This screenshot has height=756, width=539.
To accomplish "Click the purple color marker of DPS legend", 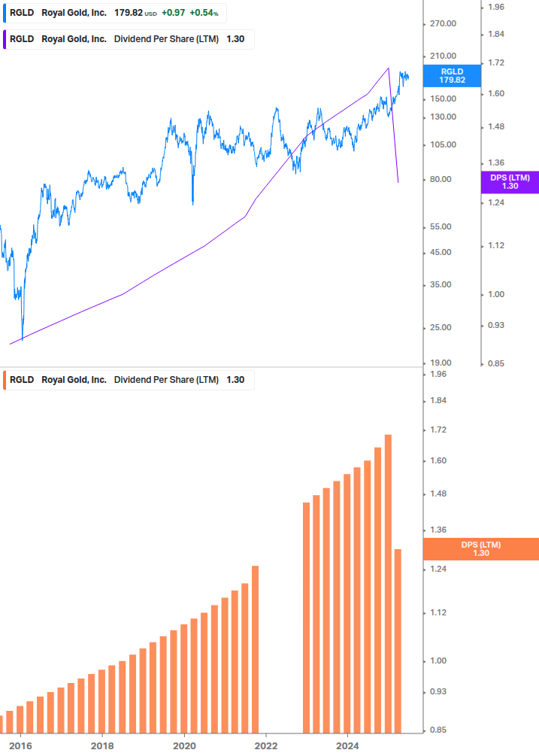I will 5,40.
